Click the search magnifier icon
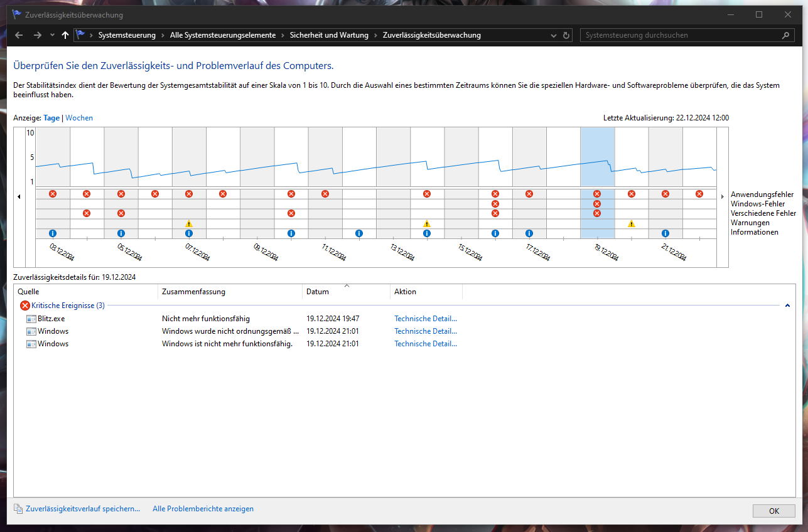 [786, 36]
